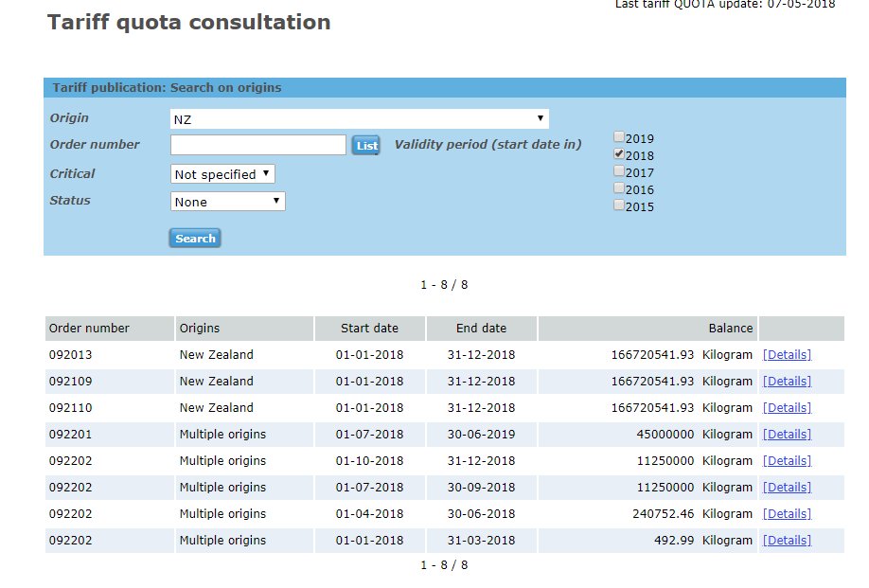Image resolution: width=869 pixels, height=588 pixels.
Task: Click the Origins column header
Action: coord(244,328)
